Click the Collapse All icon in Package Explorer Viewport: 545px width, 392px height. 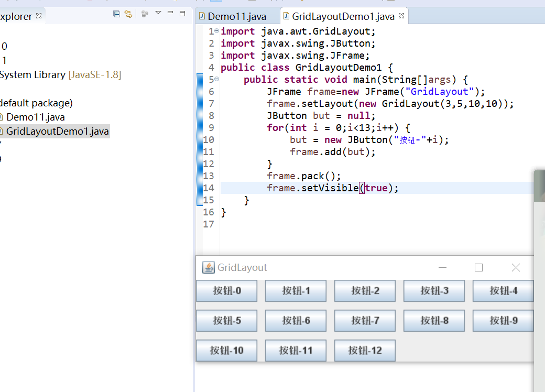pos(117,14)
